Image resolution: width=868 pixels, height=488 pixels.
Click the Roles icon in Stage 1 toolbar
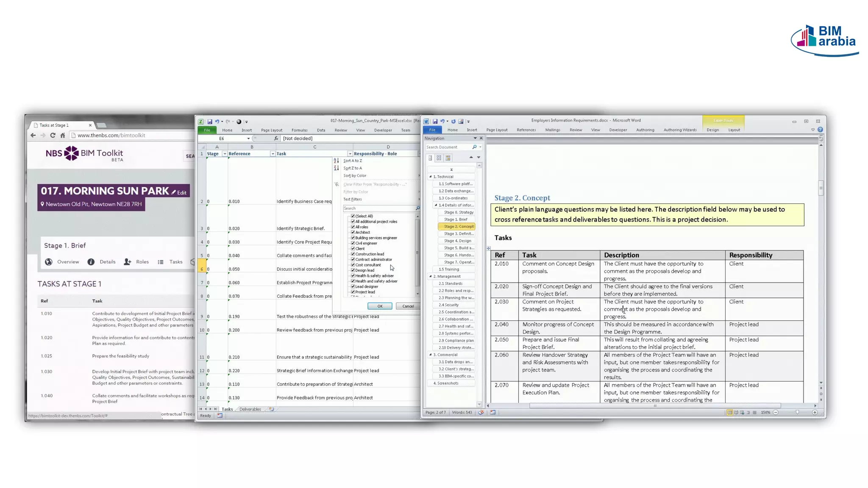128,262
